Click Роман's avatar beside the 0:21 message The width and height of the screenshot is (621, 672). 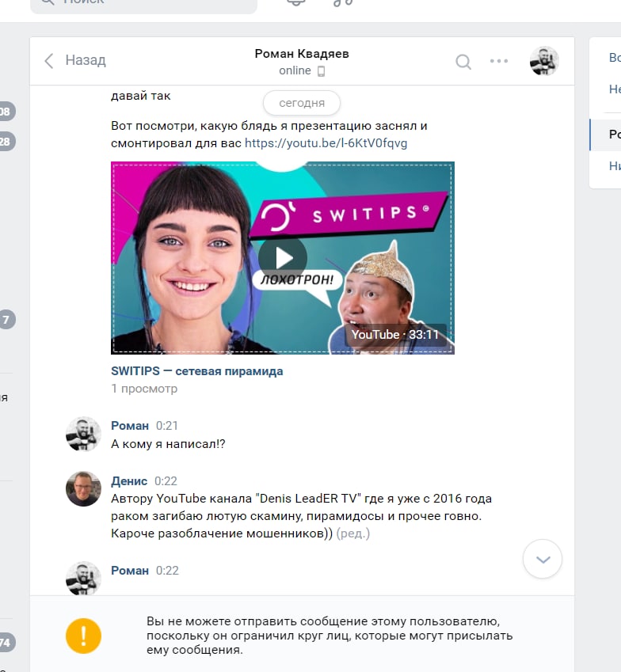pos(83,434)
